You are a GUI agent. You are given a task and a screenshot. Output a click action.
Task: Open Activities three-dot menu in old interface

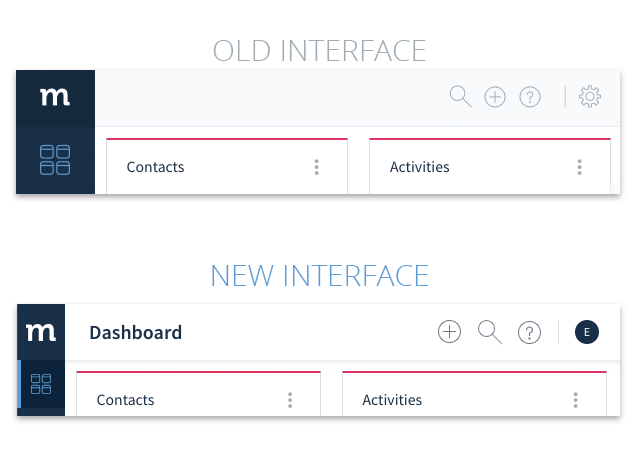[580, 167]
